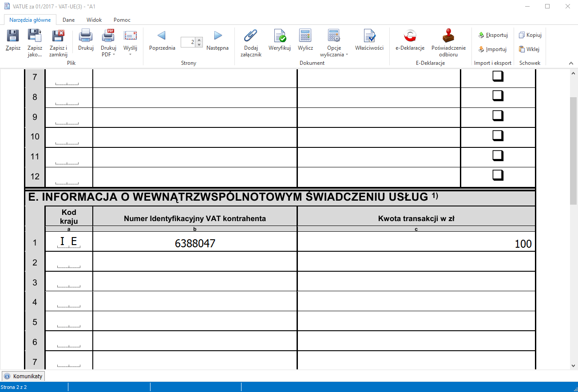
Task: Click the Kod kraju field in row 2
Action: click(x=68, y=261)
